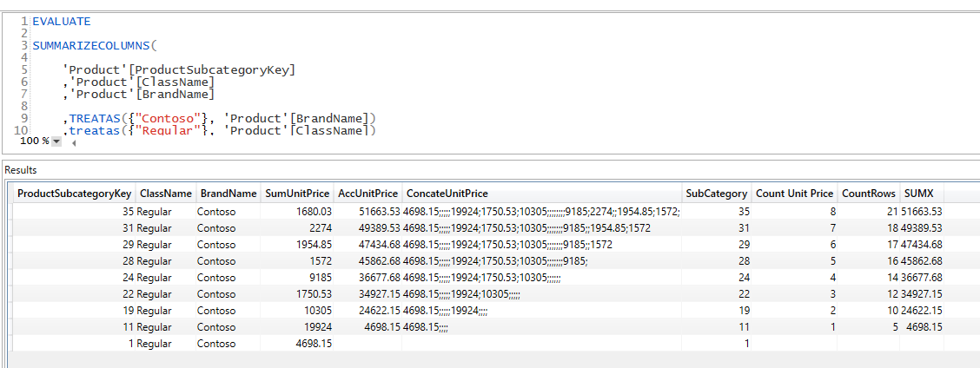This screenshot has height=368, width=980.
Task: Select AccUnitPrice cell 36677.68
Action: click(x=367, y=278)
